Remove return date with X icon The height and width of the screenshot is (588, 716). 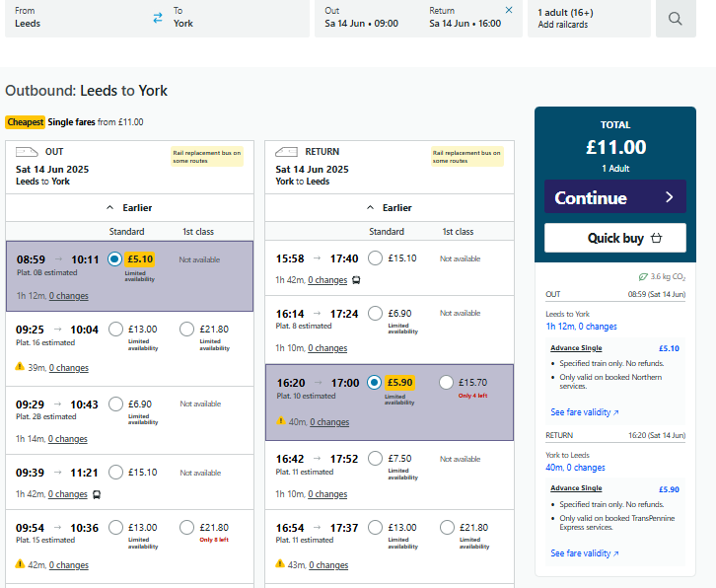(509, 10)
